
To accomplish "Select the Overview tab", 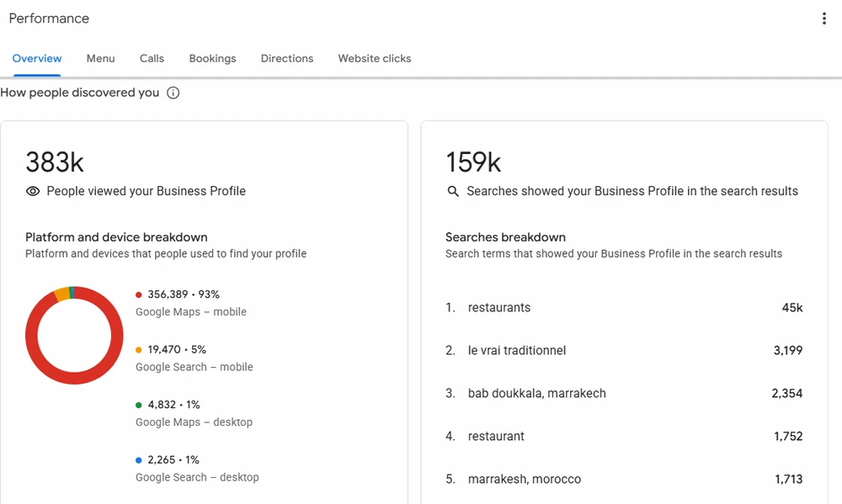I will point(37,59).
